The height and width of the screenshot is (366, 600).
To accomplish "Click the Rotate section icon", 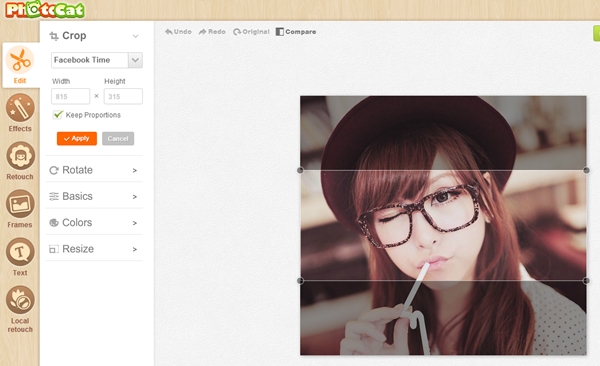I will 54,170.
